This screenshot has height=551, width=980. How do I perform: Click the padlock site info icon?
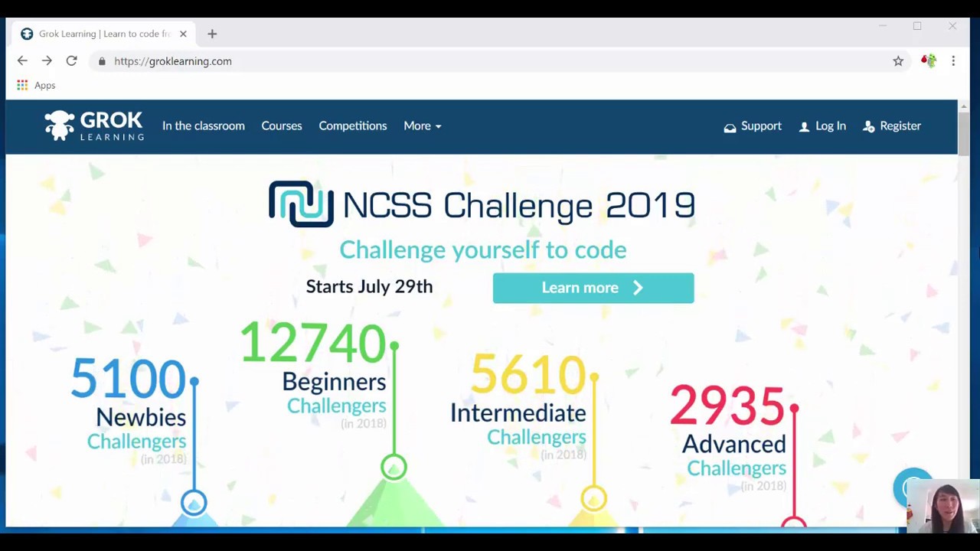click(101, 61)
